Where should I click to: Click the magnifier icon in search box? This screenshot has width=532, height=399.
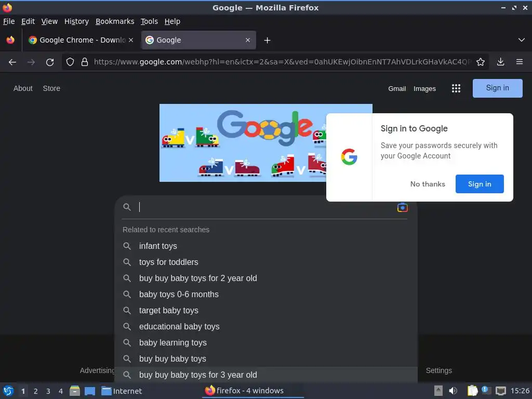point(127,207)
